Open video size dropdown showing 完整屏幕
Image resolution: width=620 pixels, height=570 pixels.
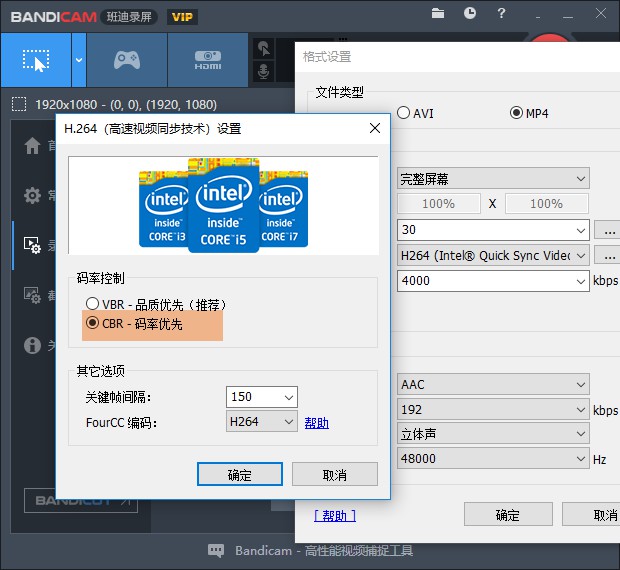pyautogui.click(x=493, y=179)
